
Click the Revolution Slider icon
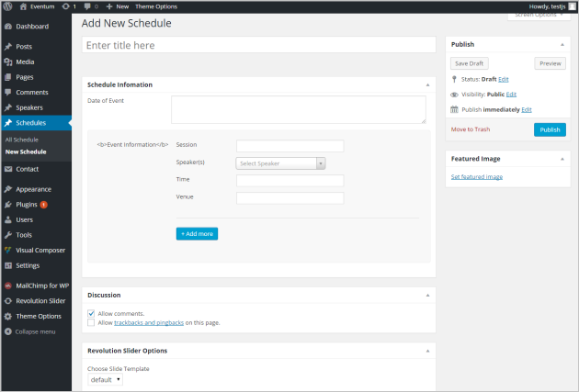tap(8, 301)
